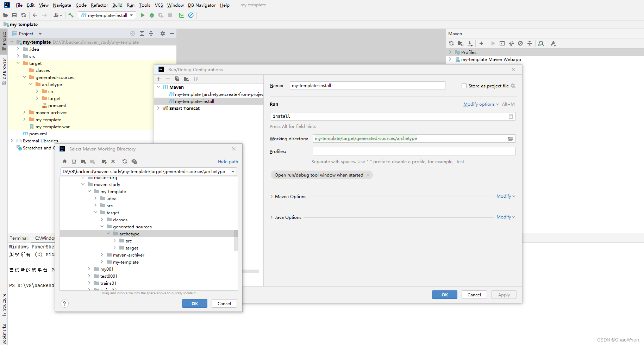
Task: Toggle show hidden files icon in chooser
Action: [134, 161]
